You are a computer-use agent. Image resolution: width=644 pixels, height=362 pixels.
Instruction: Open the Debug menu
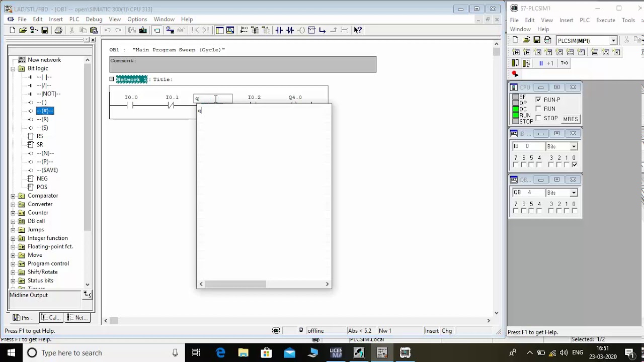pyautogui.click(x=94, y=19)
